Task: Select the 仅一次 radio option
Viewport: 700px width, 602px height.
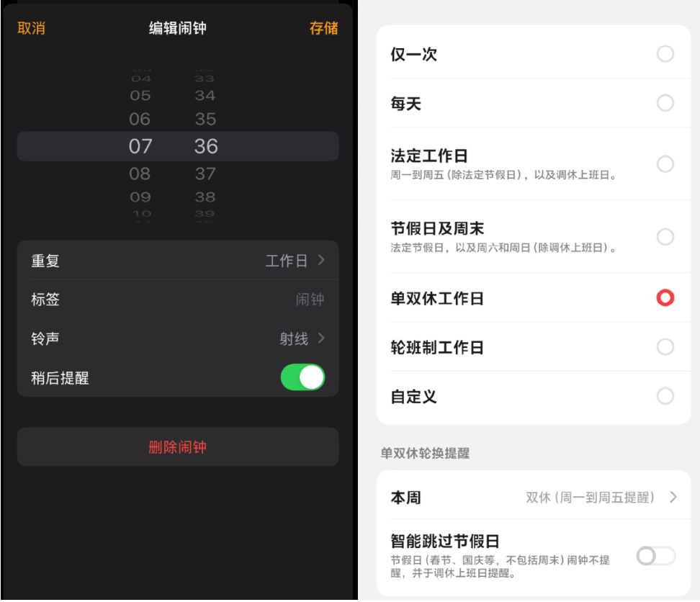Action: (x=665, y=54)
